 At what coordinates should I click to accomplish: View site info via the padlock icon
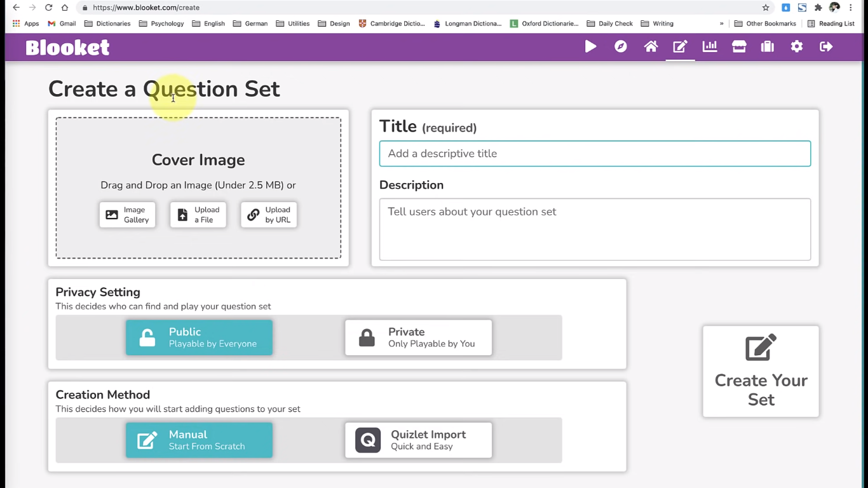pos(85,8)
